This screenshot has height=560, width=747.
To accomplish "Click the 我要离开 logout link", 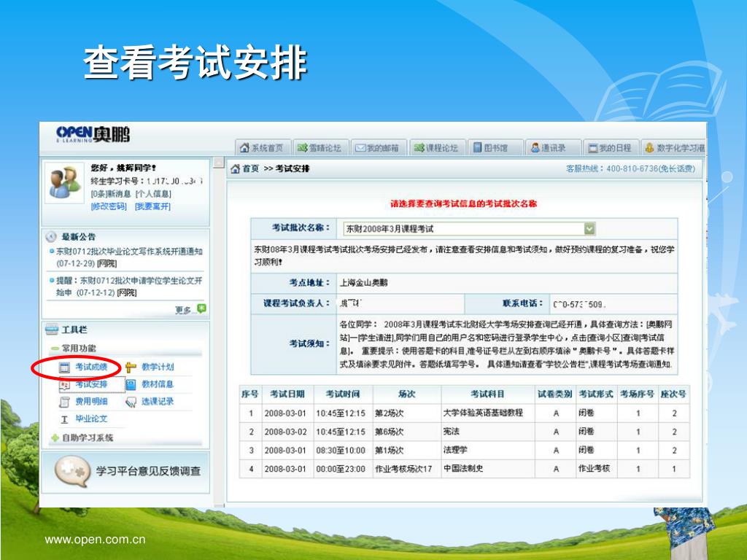I will coord(152,206).
